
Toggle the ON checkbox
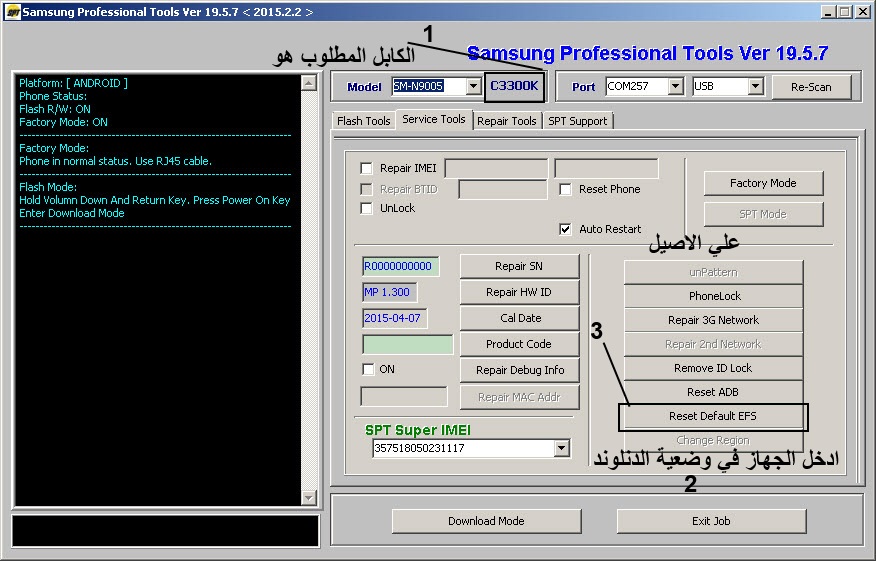[x=368, y=369]
